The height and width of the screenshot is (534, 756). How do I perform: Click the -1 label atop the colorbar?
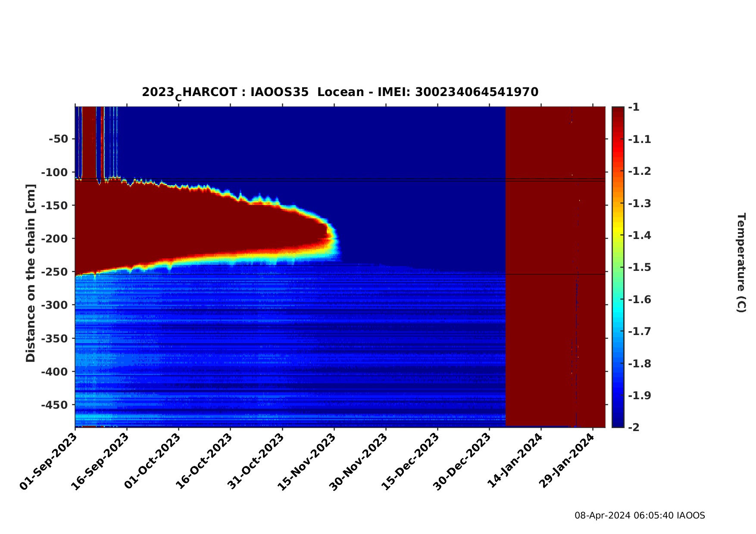click(x=634, y=107)
